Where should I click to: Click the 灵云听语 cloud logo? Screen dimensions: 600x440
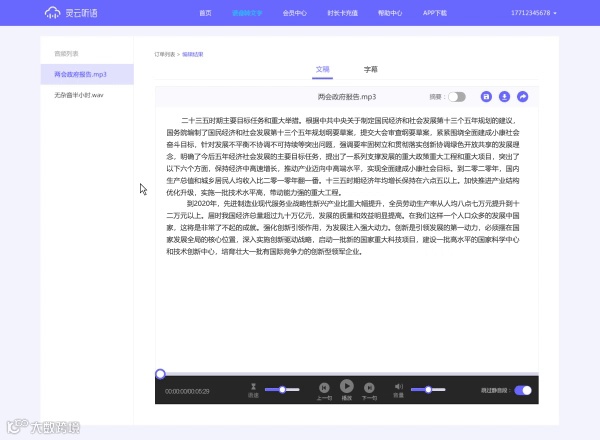(x=71, y=13)
